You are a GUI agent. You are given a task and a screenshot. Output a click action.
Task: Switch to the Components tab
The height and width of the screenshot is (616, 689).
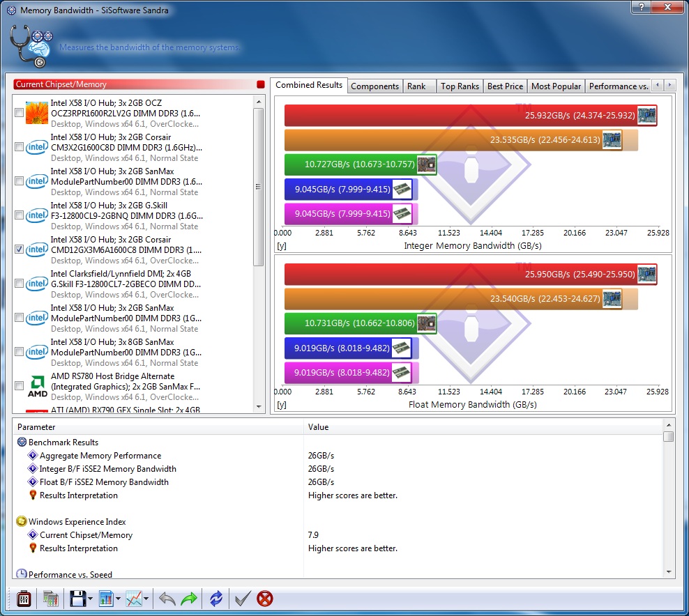tap(374, 86)
